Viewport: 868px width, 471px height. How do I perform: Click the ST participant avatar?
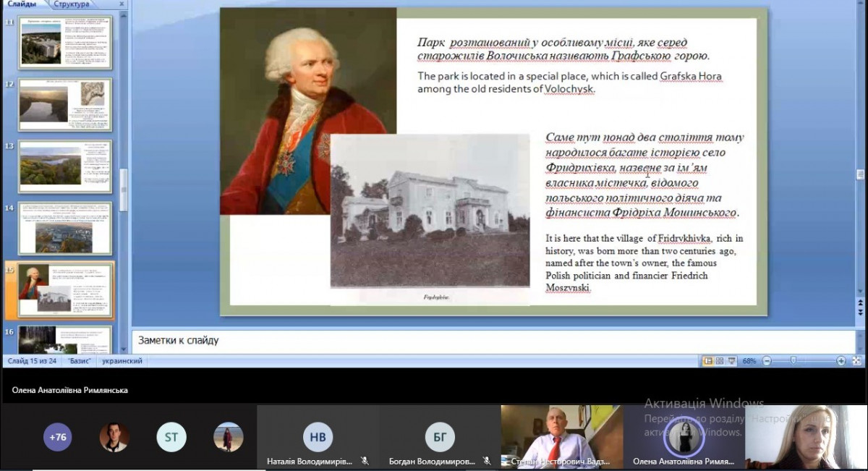click(x=171, y=437)
